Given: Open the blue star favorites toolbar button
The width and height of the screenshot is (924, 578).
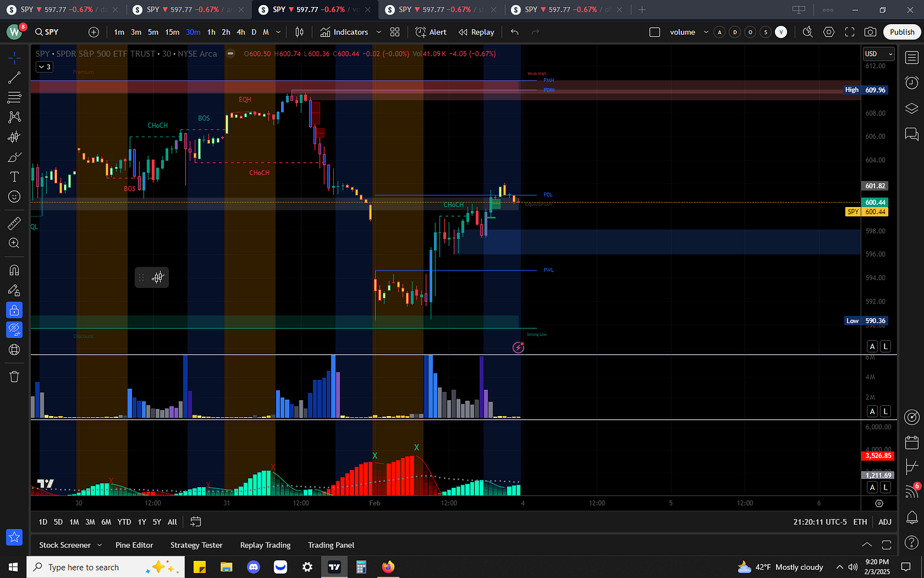Looking at the screenshot, I should (x=14, y=537).
